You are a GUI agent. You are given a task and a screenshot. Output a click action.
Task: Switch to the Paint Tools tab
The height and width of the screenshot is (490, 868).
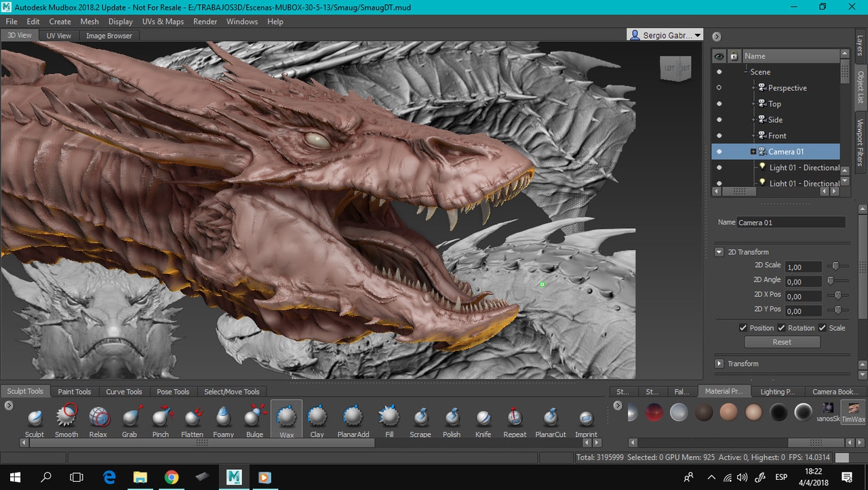tap(75, 391)
